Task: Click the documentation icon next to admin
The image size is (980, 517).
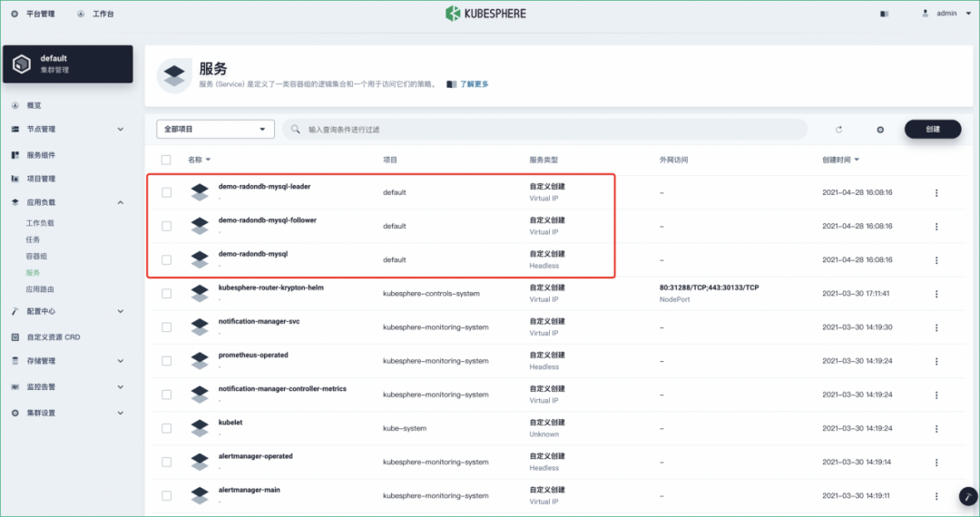Action: tap(884, 14)
